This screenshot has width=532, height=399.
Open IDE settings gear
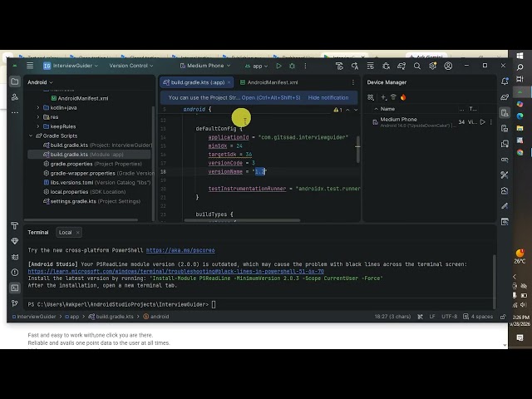432,66
